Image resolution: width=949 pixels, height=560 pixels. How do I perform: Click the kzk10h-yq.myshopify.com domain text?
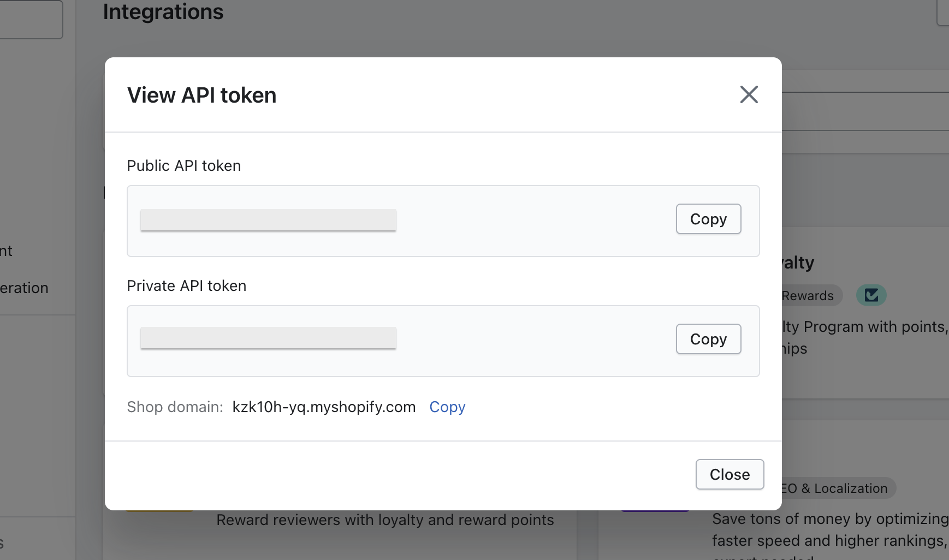(324, 407)
